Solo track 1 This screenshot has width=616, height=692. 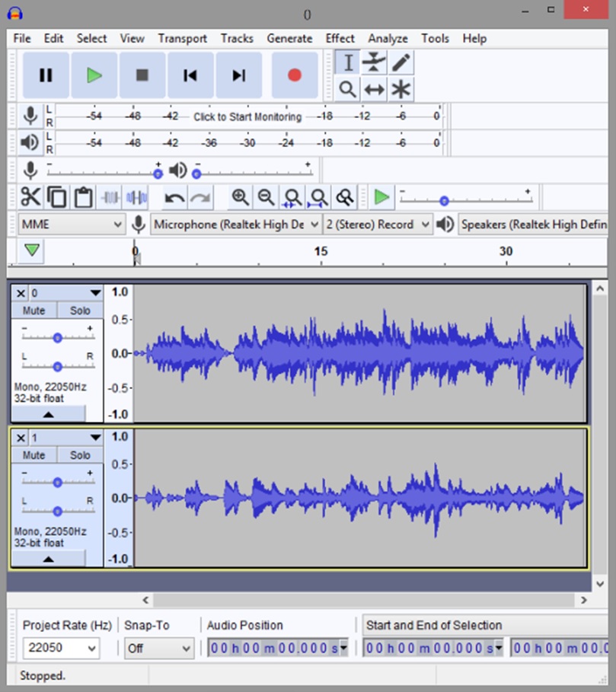click(80, 455)
